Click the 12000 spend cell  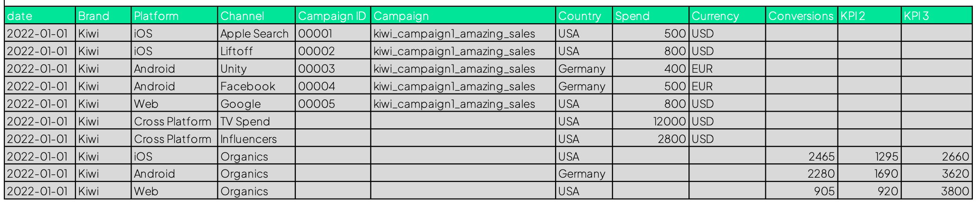650,122
